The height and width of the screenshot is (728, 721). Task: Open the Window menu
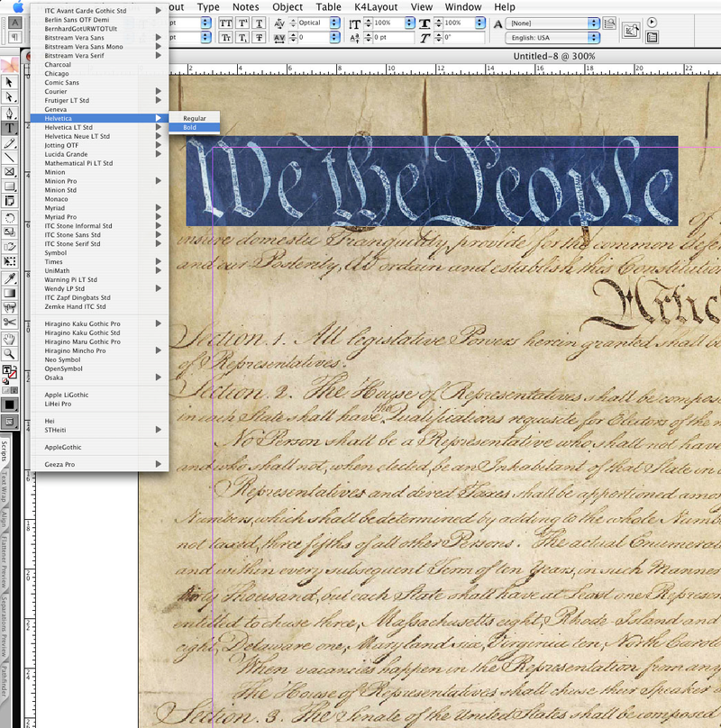pos(463,7)
